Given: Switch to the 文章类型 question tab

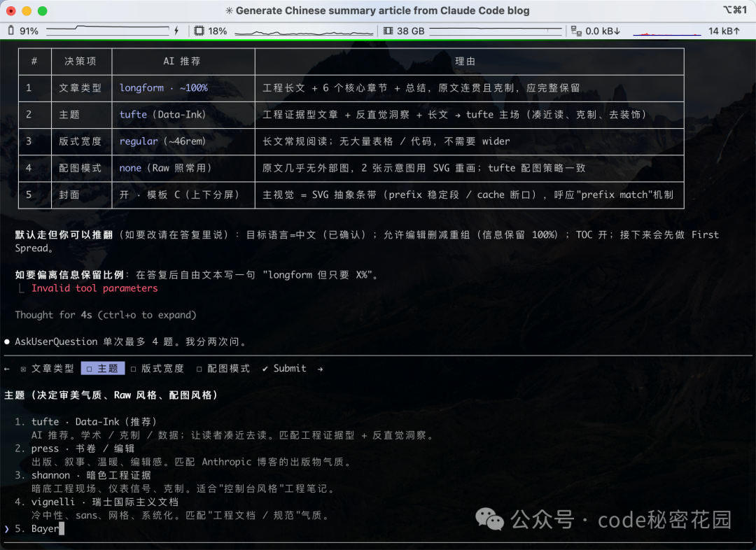Looking at the screenshot, I should point(52,368).
